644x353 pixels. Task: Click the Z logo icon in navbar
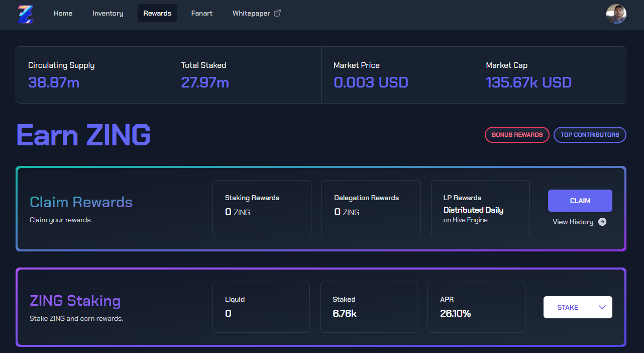tap(25, 14)
